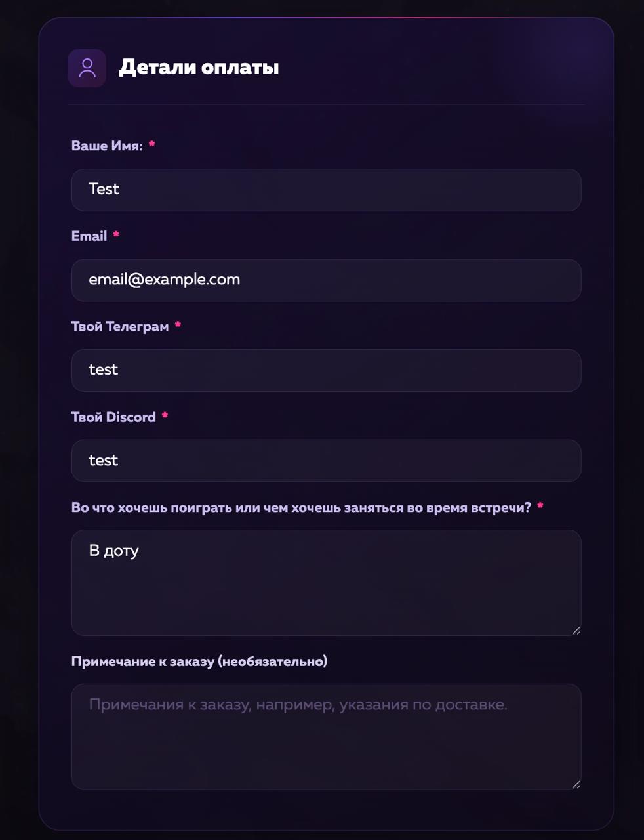Focus the "Твой Телеграм" input field
Viewport: 644px width, 840px height.
coord(326,370)
